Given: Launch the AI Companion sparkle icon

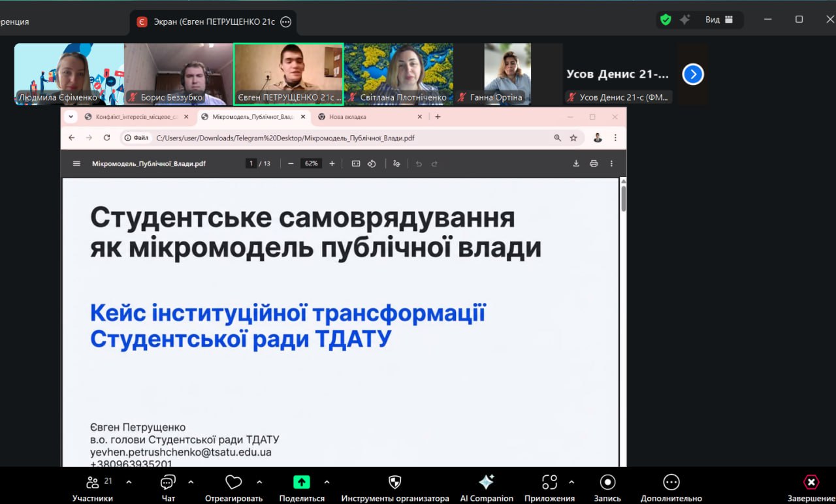Looking at the screenshot, I should (x=487, y=482).
